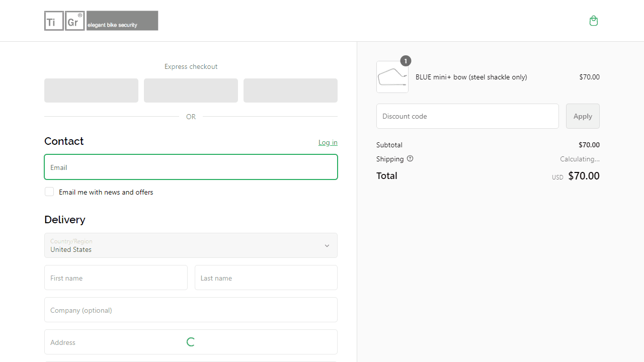Click the Last name field
Screen dimensions: 644x362
coord(266,278)
